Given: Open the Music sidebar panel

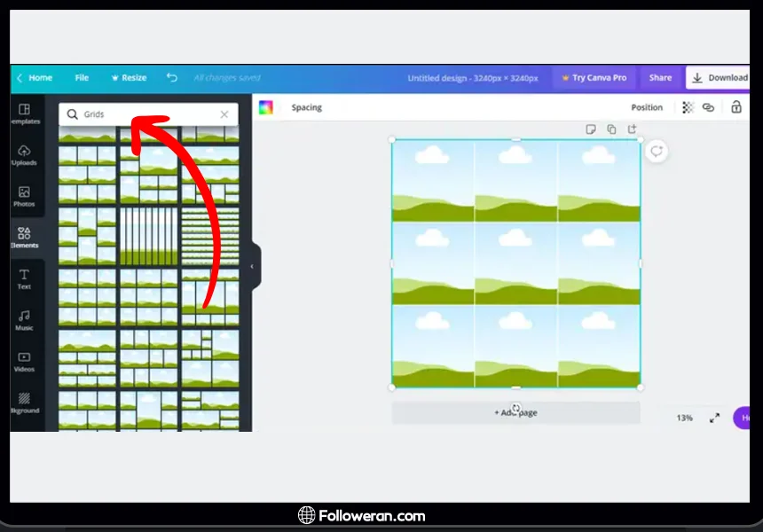Looking at the screenshot, I should click(x=24, y=319).
